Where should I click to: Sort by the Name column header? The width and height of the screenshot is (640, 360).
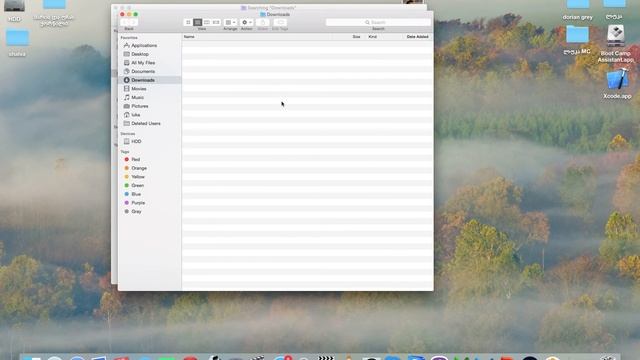[256, 37]
